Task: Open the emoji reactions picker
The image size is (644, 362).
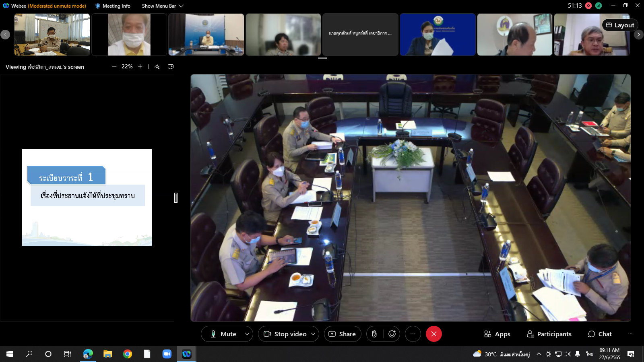Action: pos(392,334)
